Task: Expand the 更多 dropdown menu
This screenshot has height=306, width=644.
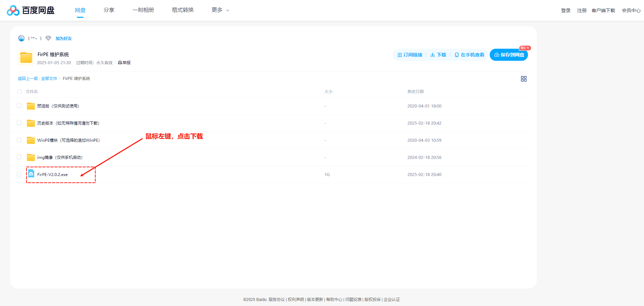Action: click(x=220, y=10)
